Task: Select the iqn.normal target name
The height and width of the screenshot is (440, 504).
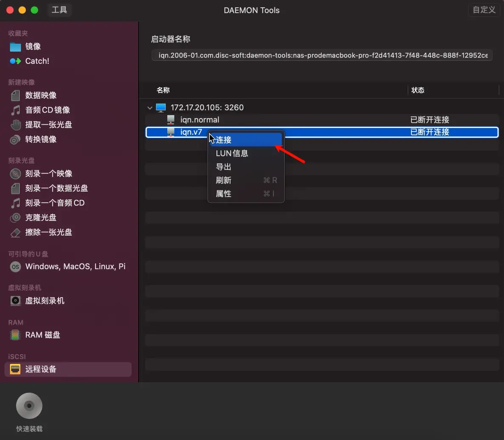Action: coord(200,120)
